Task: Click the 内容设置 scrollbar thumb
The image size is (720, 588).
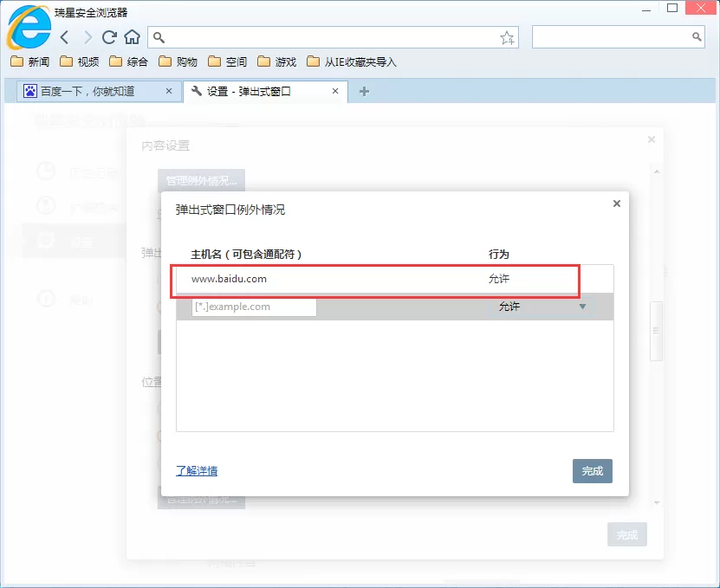Action: (656, 331)
